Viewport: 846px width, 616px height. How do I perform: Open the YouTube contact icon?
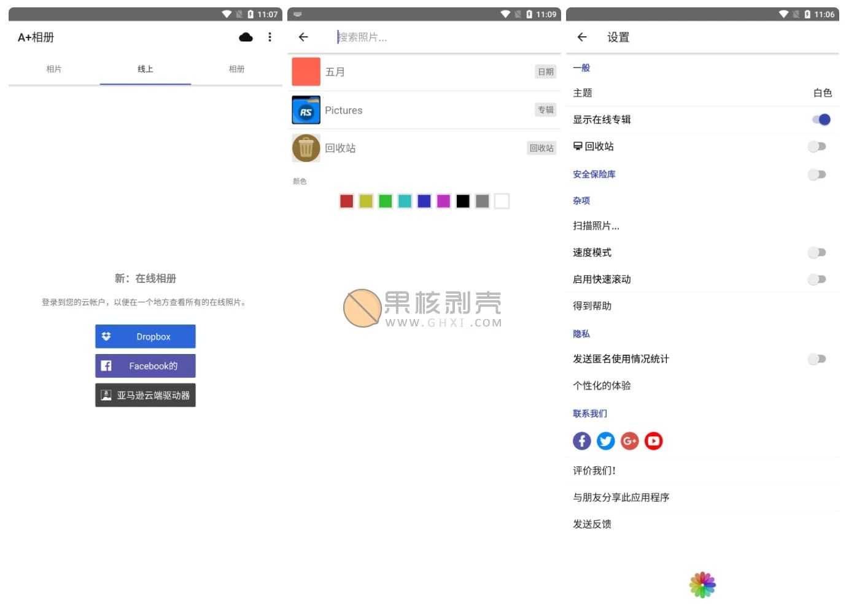(654, 441)
